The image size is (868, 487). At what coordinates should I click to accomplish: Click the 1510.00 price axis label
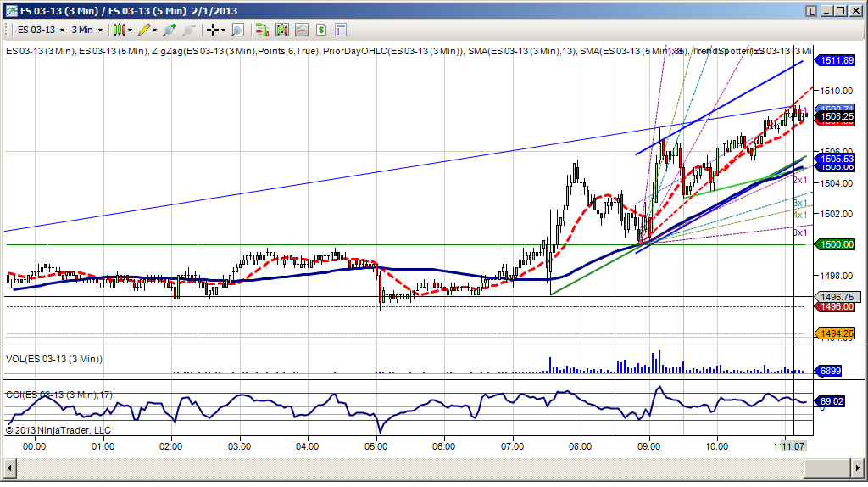[836, 91]
